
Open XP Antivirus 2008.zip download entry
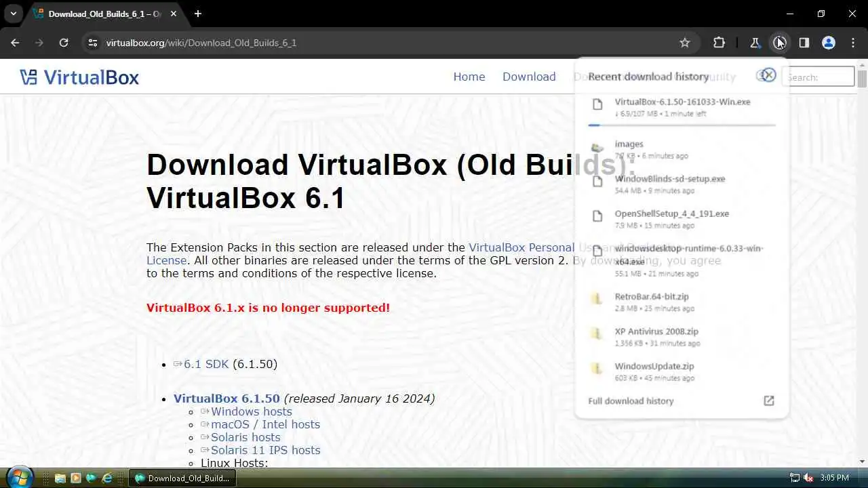point(682,337)
